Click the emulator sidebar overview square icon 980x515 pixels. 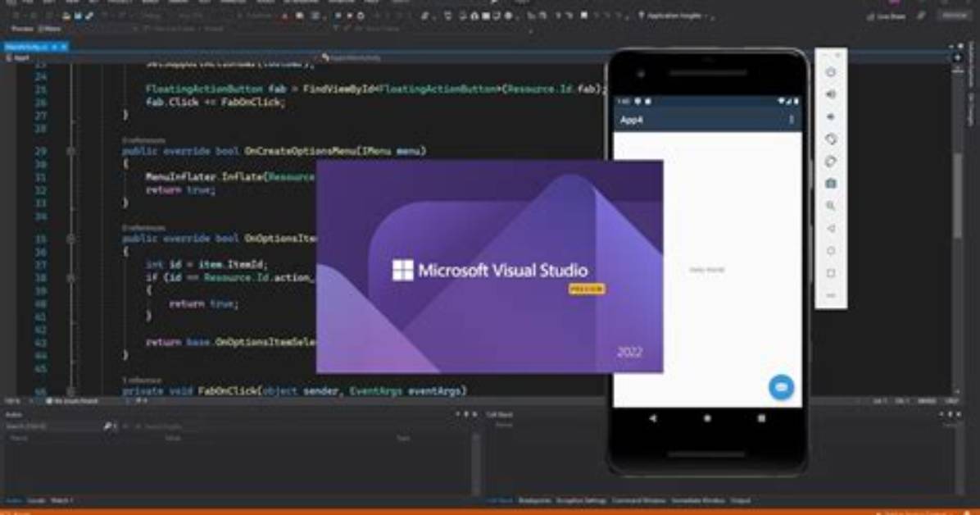(831, 273)
